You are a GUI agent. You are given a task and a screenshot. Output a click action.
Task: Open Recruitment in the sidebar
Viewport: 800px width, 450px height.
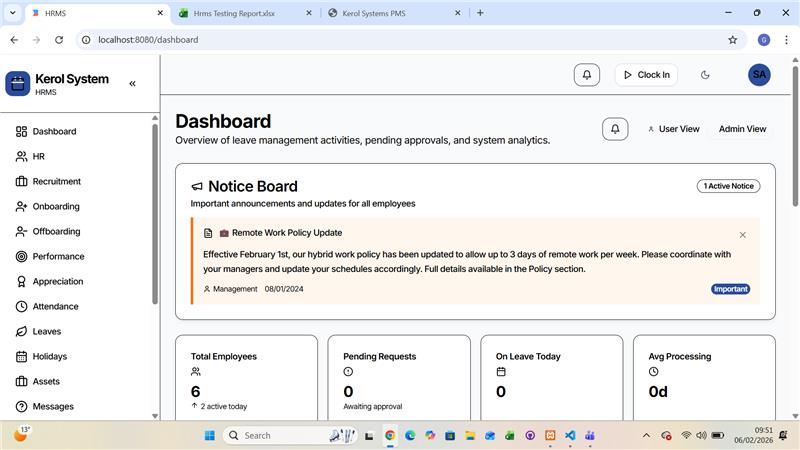[57, 182]
